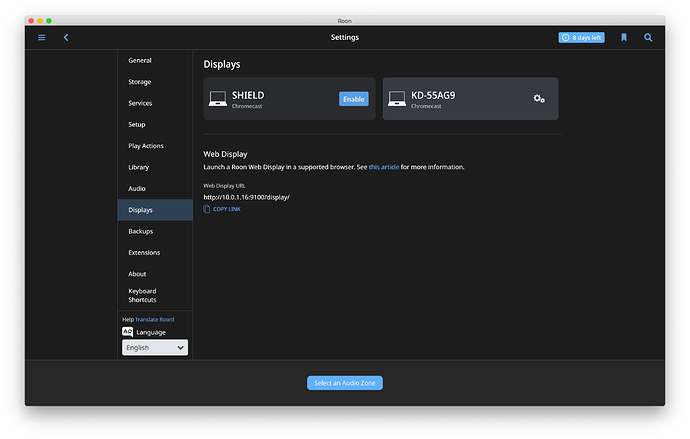Maximize the Roon window with green button
This screenshot has width=690, height=439.
tap(49, 21)
